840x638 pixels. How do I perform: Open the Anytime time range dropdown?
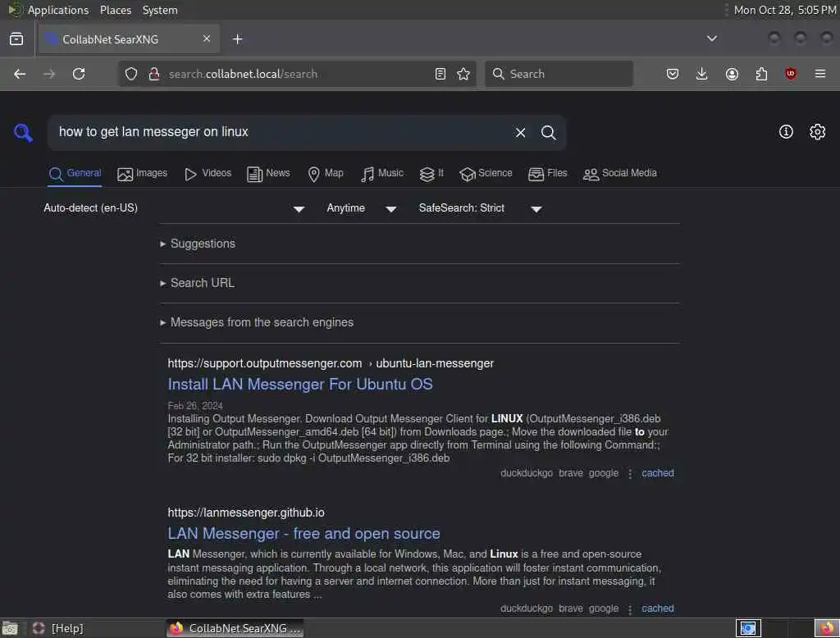[362, 208]
